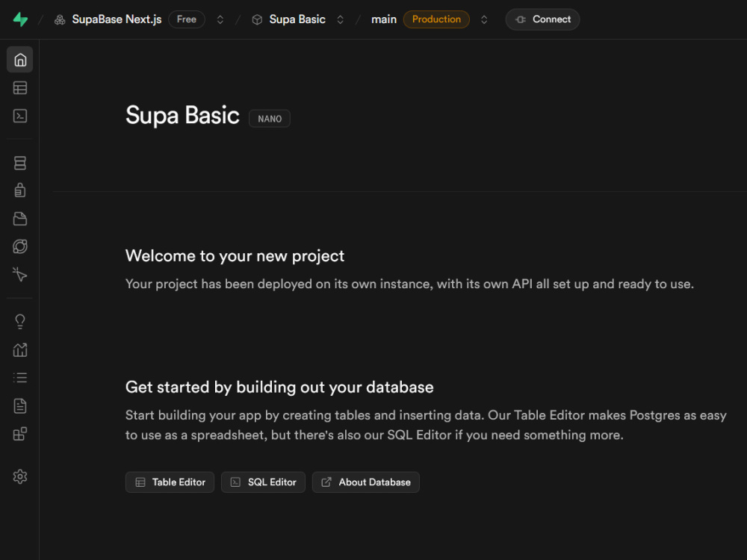This screenshot has height=560, width=747.
Task: Click the NANO compute badge
Action: click(x=270, y=119)
